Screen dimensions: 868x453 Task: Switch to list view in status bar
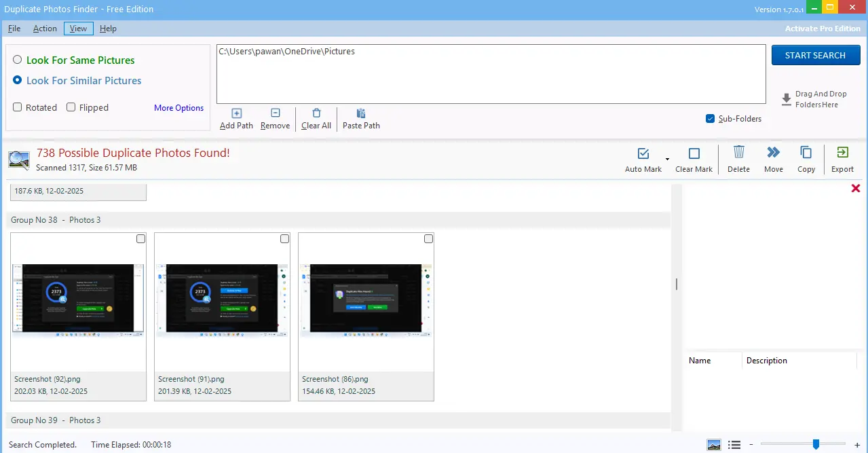(x=734, y=445)
